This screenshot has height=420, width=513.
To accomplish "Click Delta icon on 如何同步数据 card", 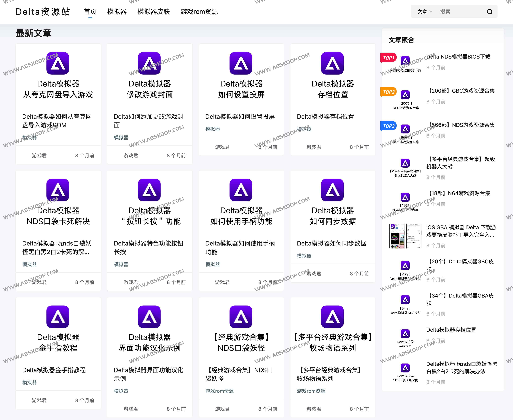I will point(332,190).
